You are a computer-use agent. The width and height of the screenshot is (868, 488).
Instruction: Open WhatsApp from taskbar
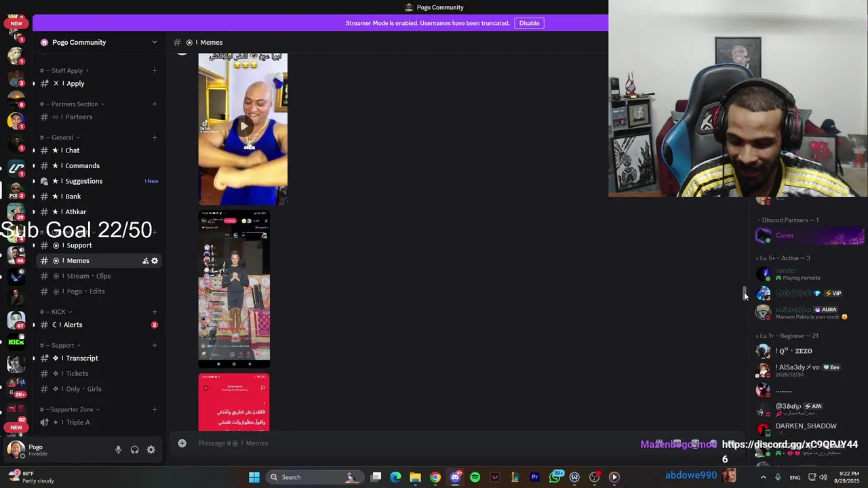point(555,477)
